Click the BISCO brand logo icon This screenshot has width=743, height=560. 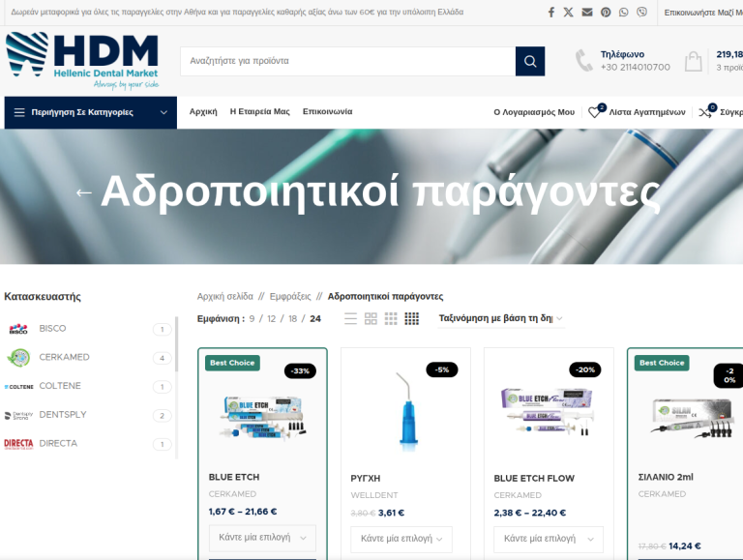coord(18,329)
